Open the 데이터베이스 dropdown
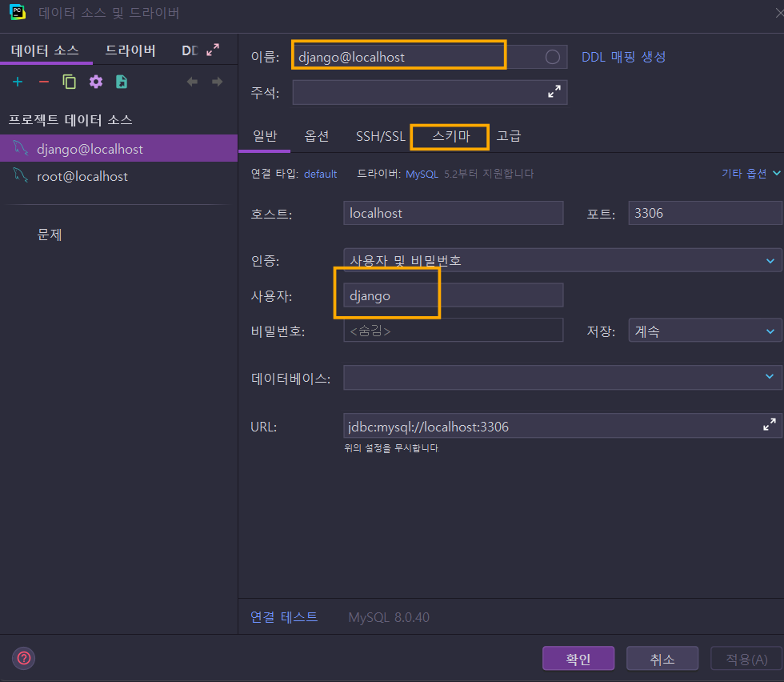 (x=562, y=377)
